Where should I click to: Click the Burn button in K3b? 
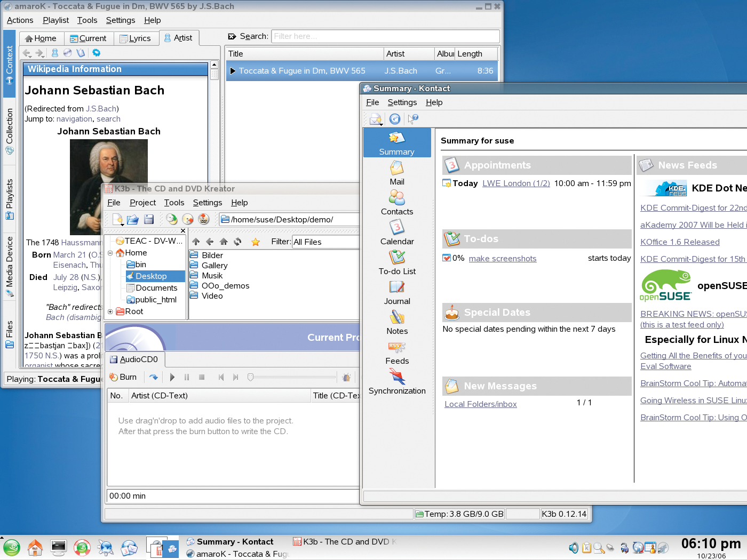[x=123, y=377]
